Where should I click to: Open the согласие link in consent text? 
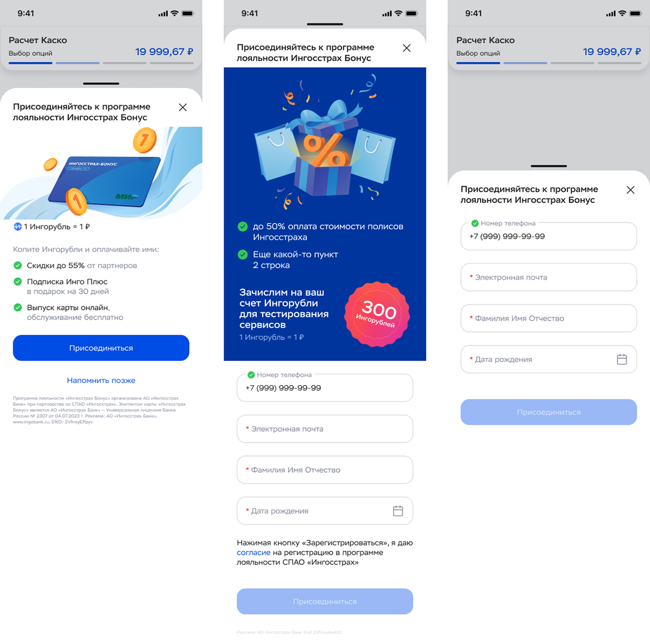tap(253, 552)
